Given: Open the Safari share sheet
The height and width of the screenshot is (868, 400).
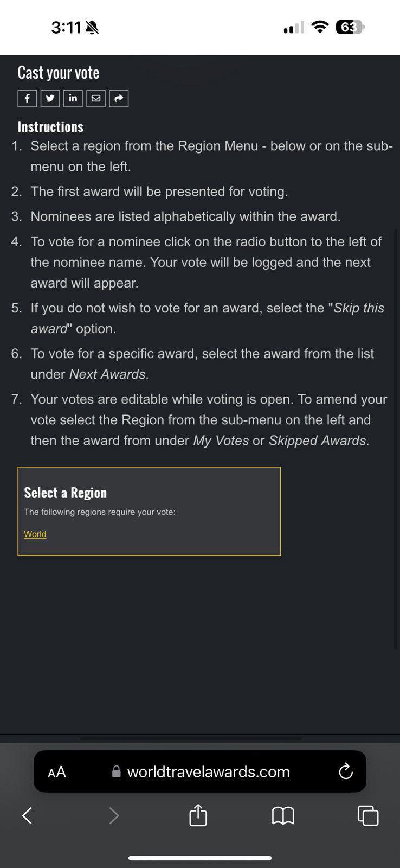Looking at the screenshot, I should (198, 815).
